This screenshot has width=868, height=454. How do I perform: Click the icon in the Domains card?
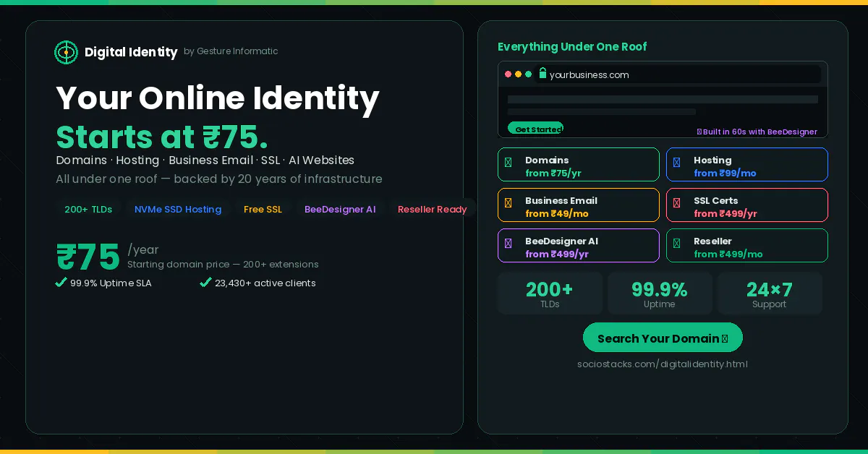(508, 163)
